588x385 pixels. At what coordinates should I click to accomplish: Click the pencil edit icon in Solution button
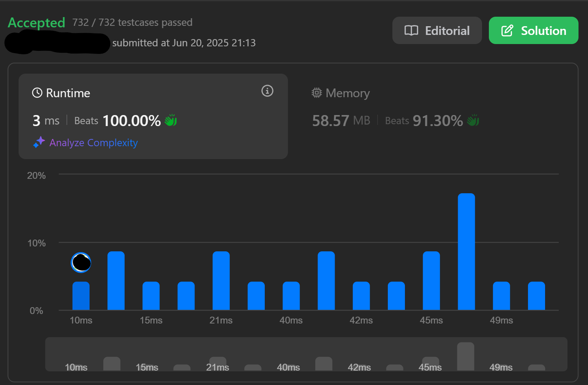coord(507,31)
